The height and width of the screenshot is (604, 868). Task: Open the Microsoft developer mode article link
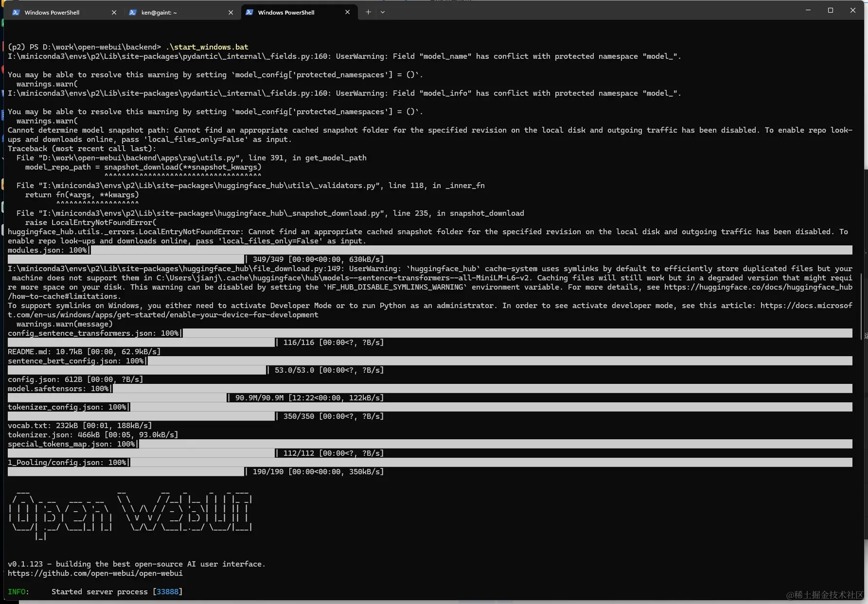coord(807,305)
